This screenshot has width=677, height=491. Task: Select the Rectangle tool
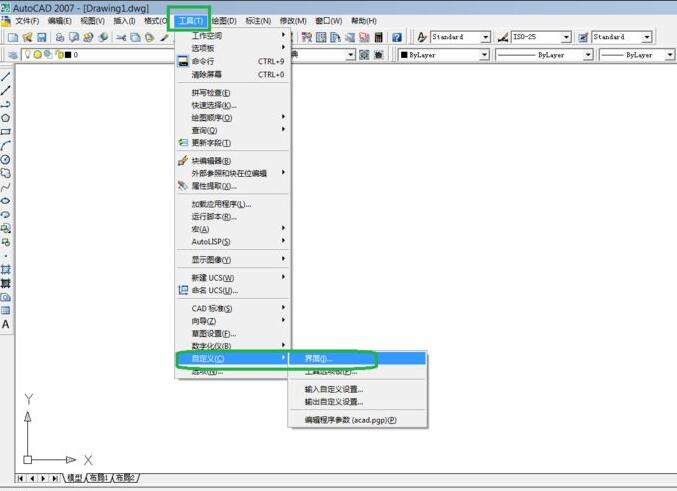click(6, 132)
